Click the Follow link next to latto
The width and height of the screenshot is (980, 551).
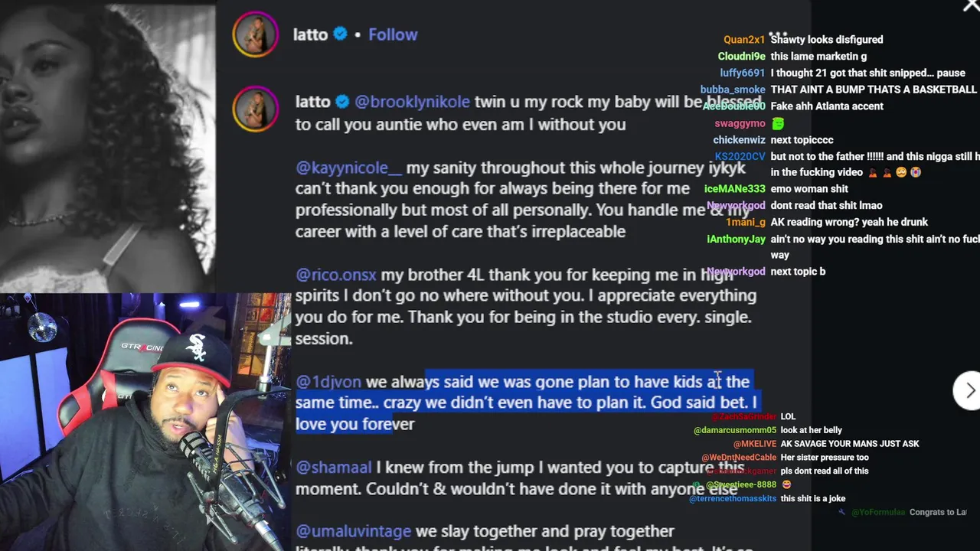coord(393,34)
